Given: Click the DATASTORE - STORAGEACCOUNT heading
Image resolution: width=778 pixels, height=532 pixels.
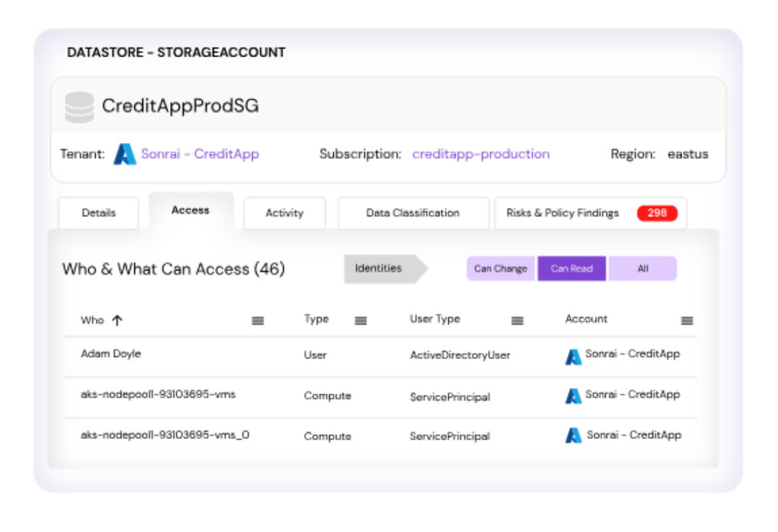Looking at the screenshot, I should point(176,52).
